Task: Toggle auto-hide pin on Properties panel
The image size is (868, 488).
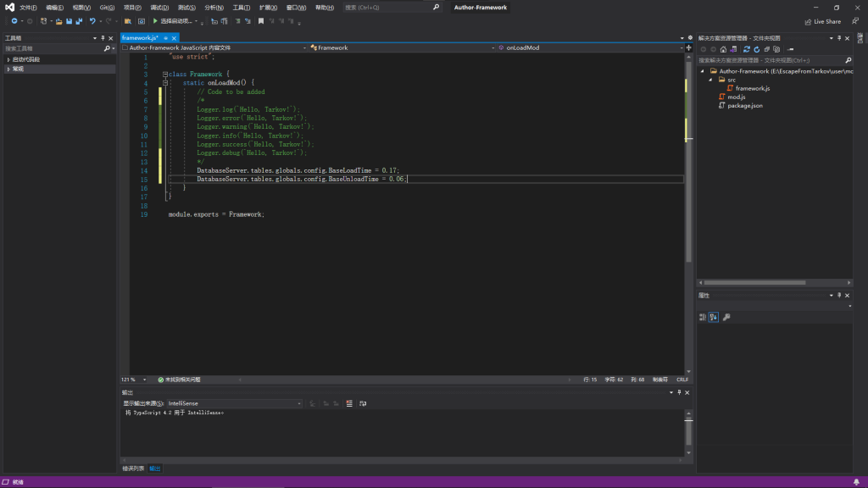Action: click(x=839, y=296)
